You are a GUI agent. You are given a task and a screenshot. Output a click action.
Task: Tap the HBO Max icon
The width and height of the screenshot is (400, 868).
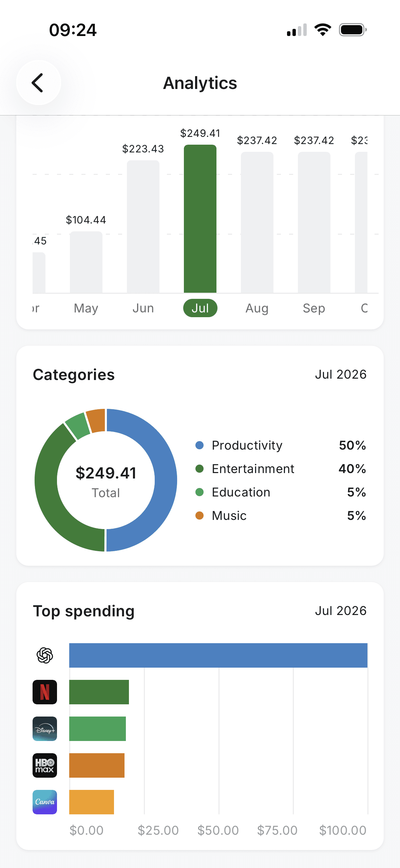[45, 765]
